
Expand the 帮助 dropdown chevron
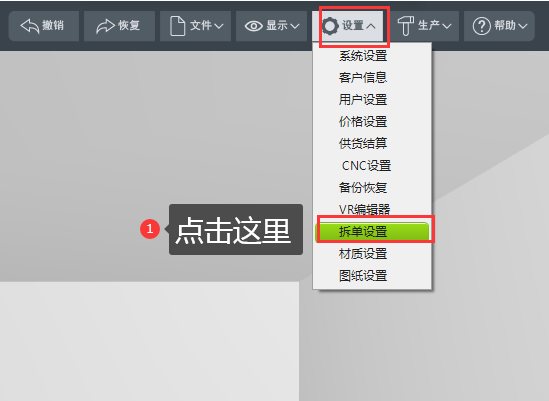(523, 26)
